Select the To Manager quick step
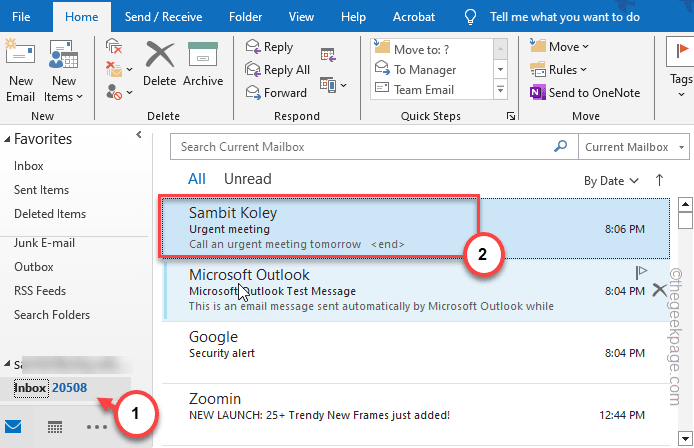 [432, 69]
